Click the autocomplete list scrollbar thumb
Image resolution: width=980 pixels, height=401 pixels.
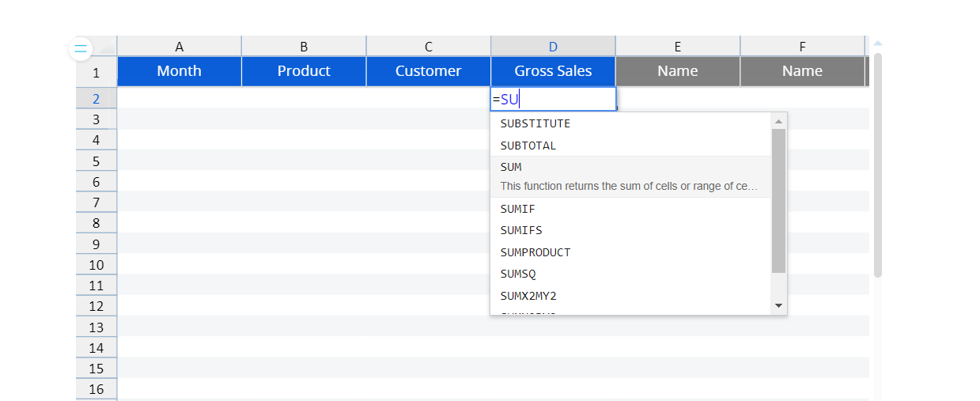pos(778,201)
